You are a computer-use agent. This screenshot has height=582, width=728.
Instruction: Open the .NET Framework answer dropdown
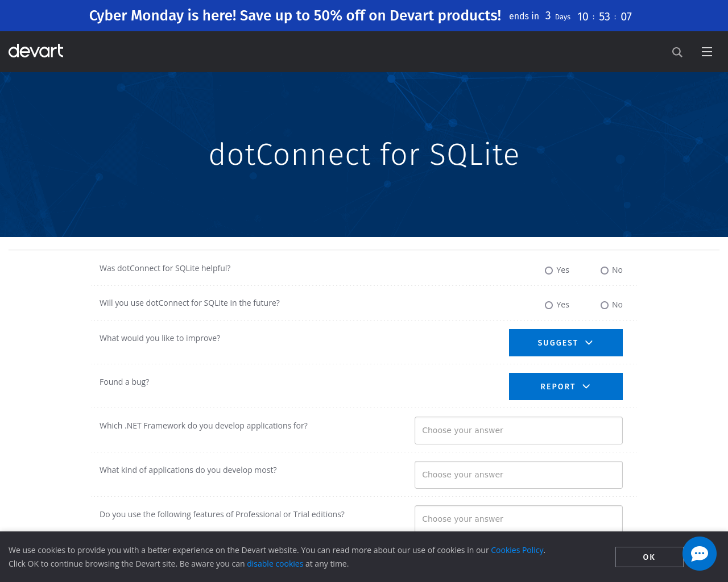519,431
